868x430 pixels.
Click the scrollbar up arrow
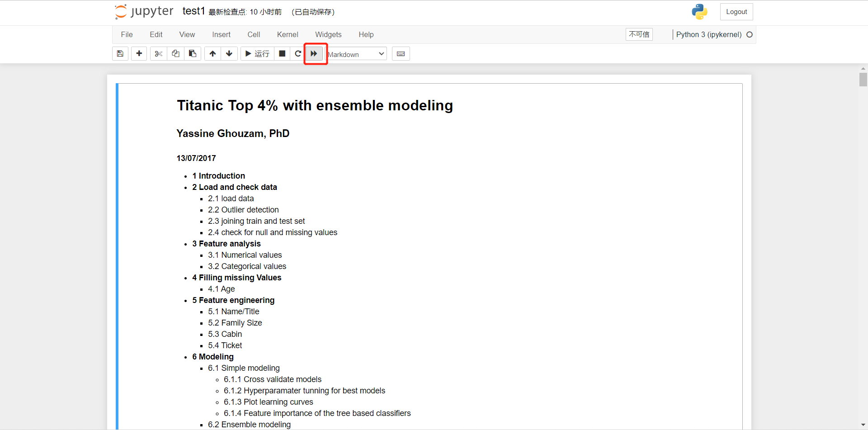[x=863, y=69]
